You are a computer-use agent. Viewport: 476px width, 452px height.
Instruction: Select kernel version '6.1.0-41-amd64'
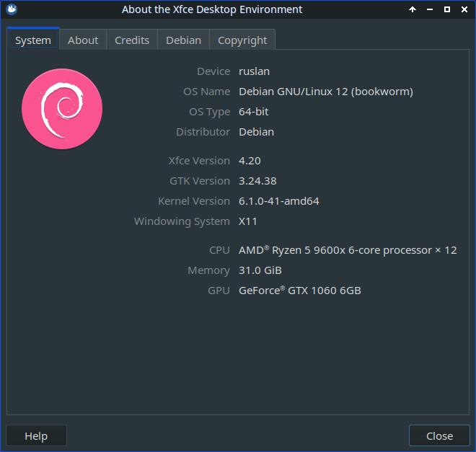(x=278, y=201)
